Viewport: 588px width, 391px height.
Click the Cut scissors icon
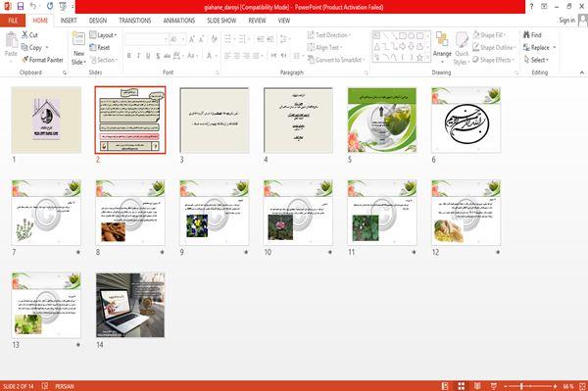pyautogui.click(x=24, y=35)
